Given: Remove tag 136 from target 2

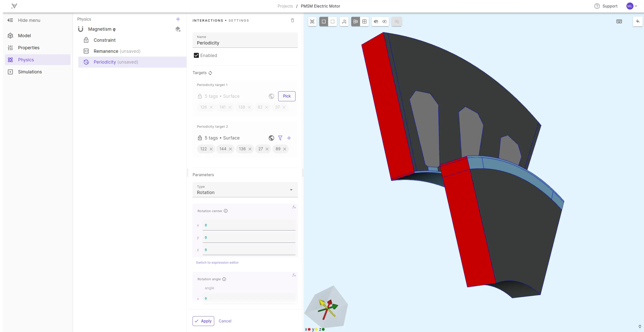Looking at the screenshot, I should pos(250,149).
